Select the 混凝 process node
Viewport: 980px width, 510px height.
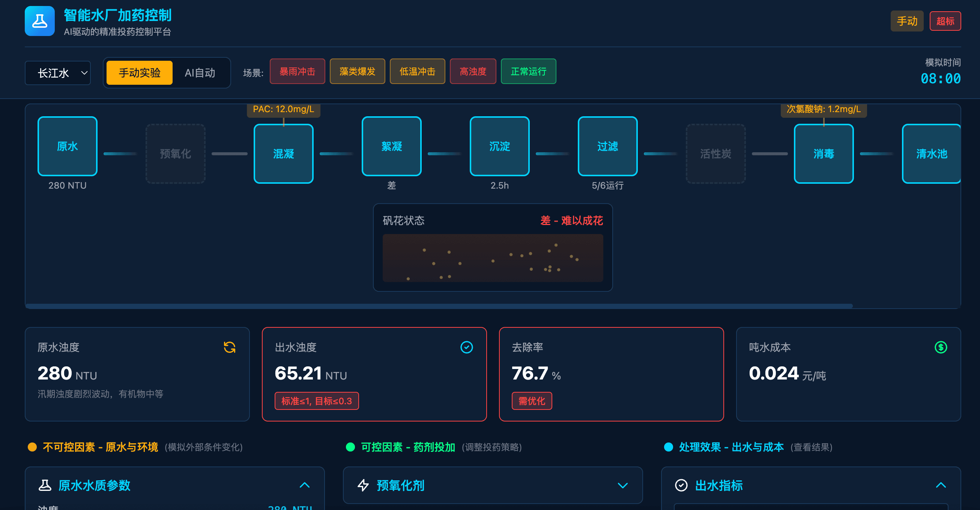coord(283,154)
